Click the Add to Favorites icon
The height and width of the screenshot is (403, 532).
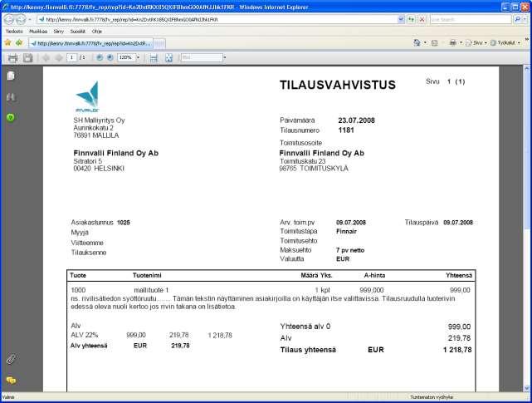coord(19,43)
